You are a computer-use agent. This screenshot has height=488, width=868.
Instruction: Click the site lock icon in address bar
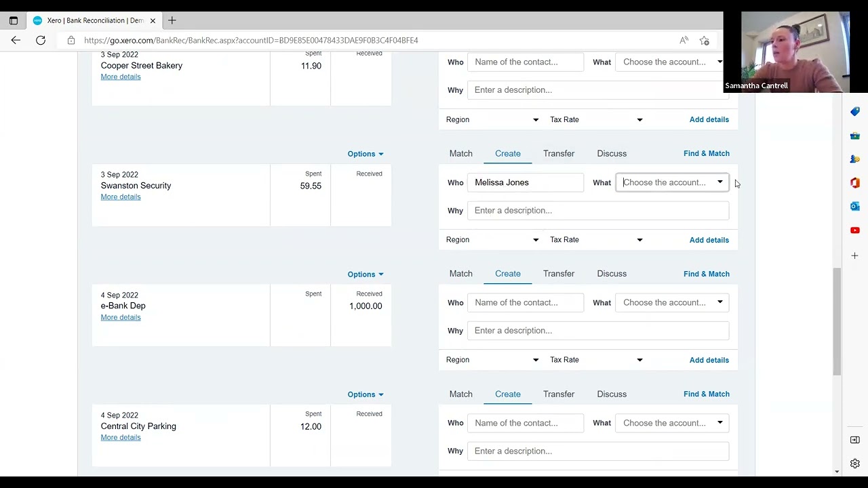pos(71,41)
